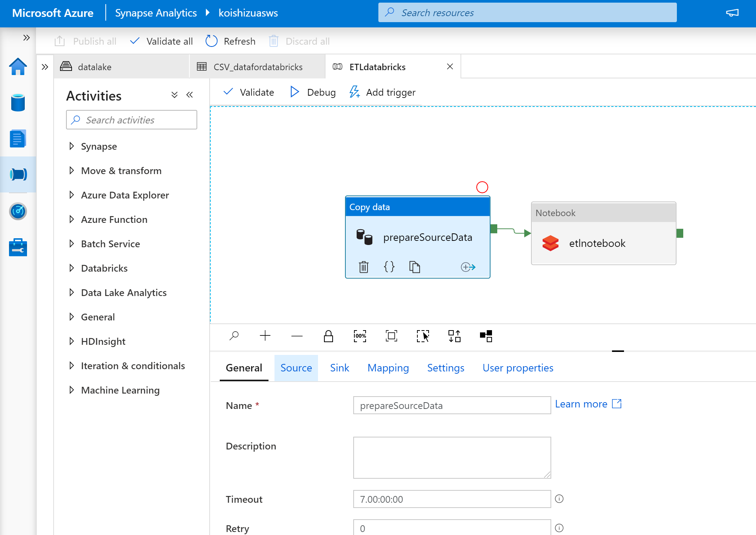This screenshot has width=756, height=535.
Task: Click auto align layout icon
Action: point(454,336)
